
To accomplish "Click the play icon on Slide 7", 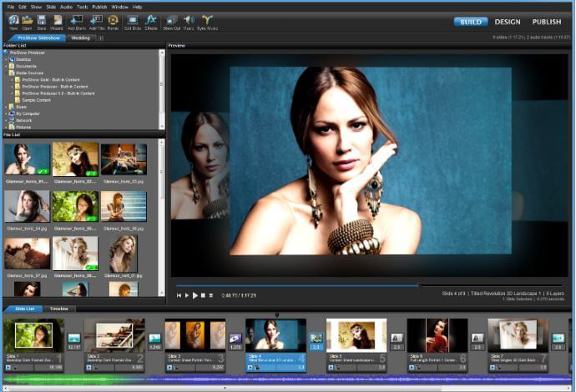I will click(493, 368).
